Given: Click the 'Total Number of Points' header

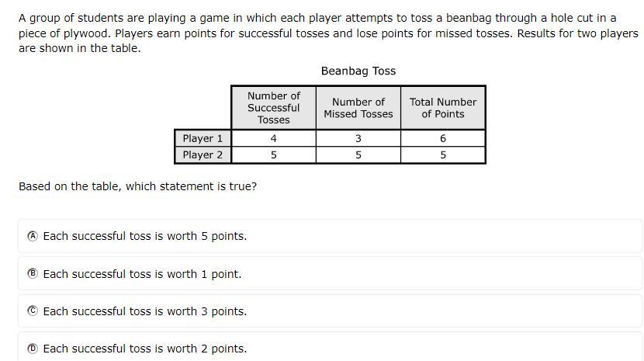Looking at the screenshot, I should (443, 108).
